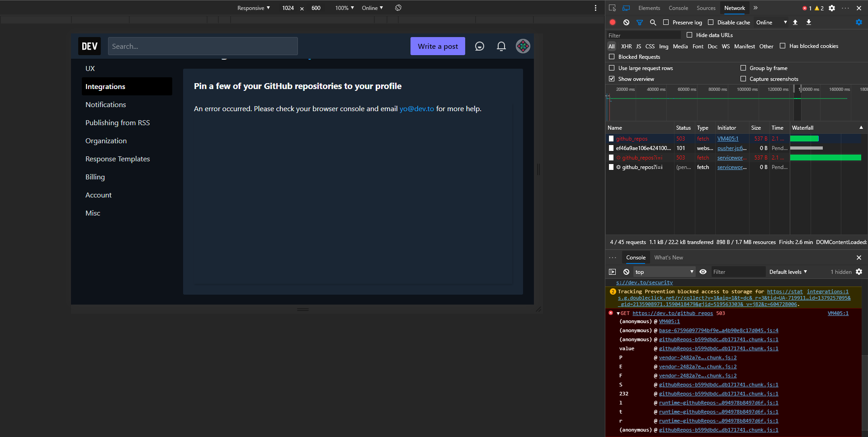
Task: Check Disable cache
Action: coord(711,22)
